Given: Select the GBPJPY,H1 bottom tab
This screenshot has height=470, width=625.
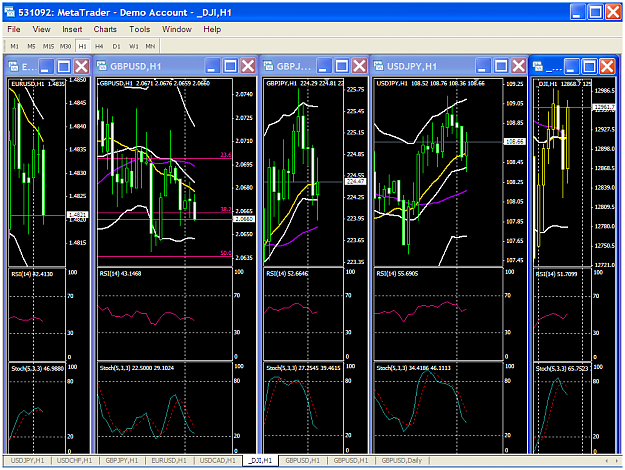Looking at the screenshot, I should click(122, 460).
